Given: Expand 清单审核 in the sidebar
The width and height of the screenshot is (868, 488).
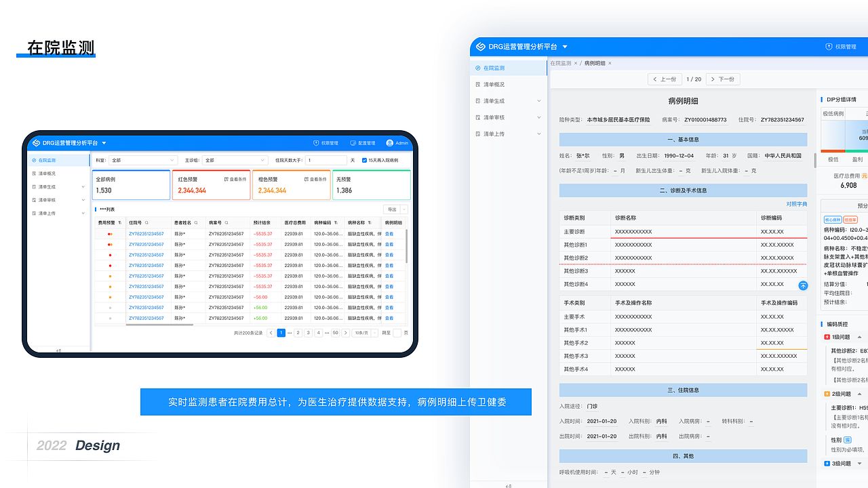Looking at the screenshot, I should click(x=502, y=117).
